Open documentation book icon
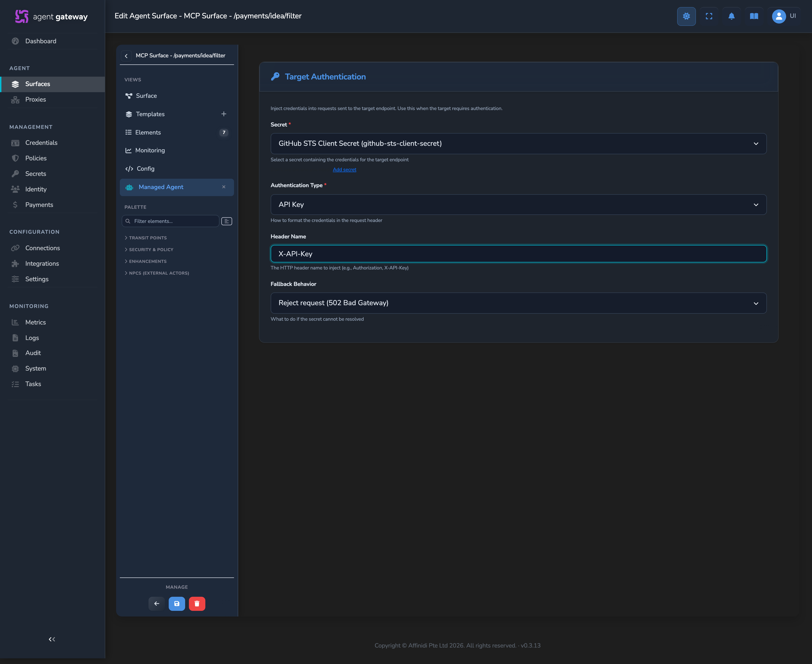The width and height of the screenshot is (812, 664). 754,16
